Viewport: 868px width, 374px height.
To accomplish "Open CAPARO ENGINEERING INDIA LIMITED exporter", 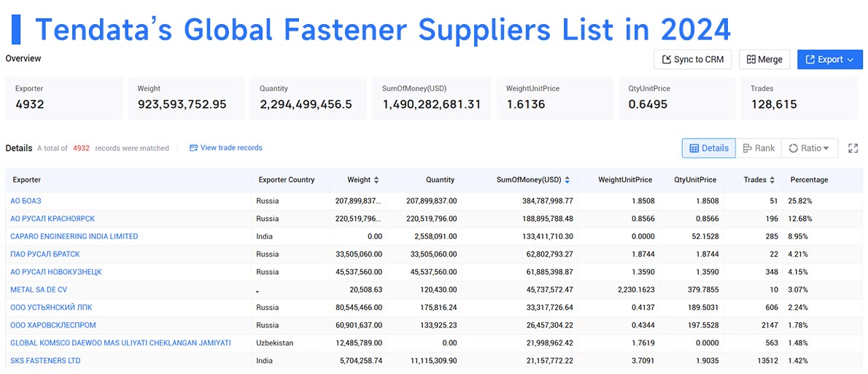I will tap(74, 236).
